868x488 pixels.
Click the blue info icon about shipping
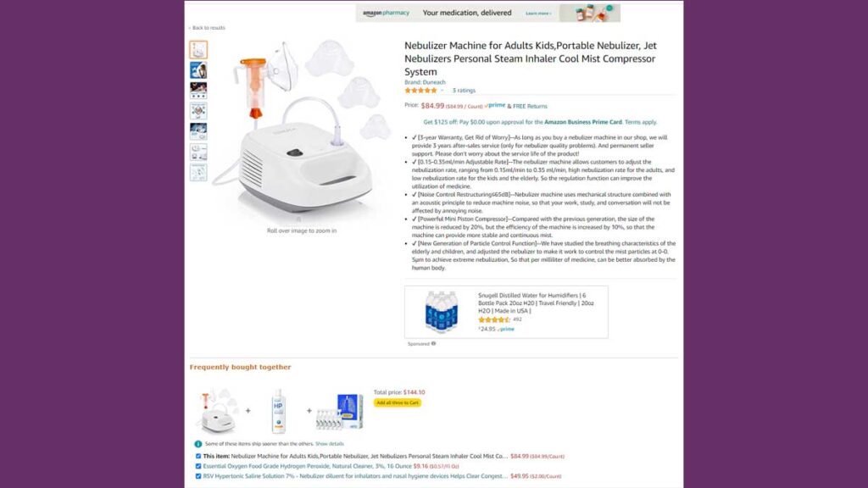tap(198, 444)
